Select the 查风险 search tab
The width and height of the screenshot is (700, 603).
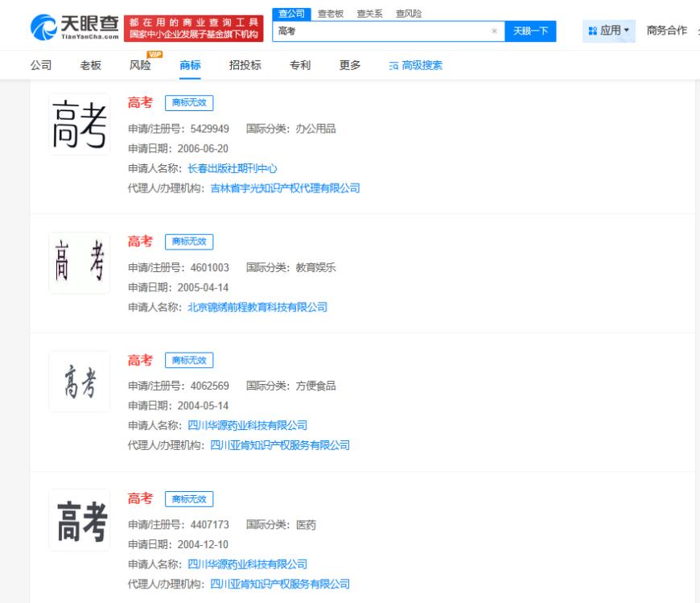click(409, 14)
